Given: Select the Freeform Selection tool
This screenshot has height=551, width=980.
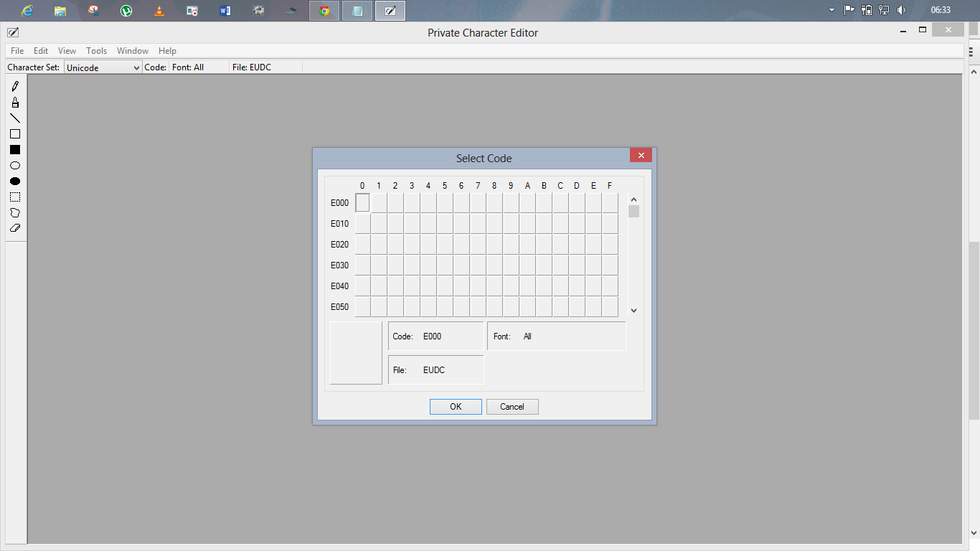Looking at the screenshot, I should (x=15, y=212).
